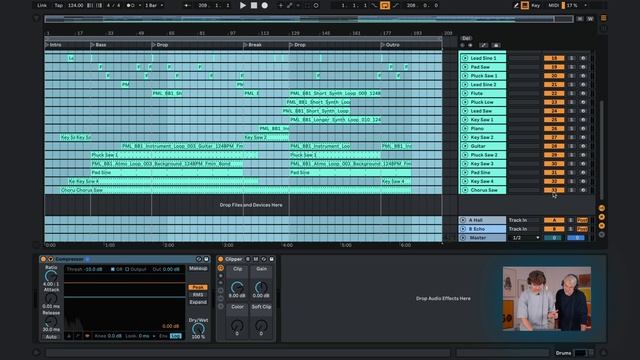Screen dimensions: 640x360
Task: Jump to the Bass locator
Action: pyautogui.click(x=99, y=45)
